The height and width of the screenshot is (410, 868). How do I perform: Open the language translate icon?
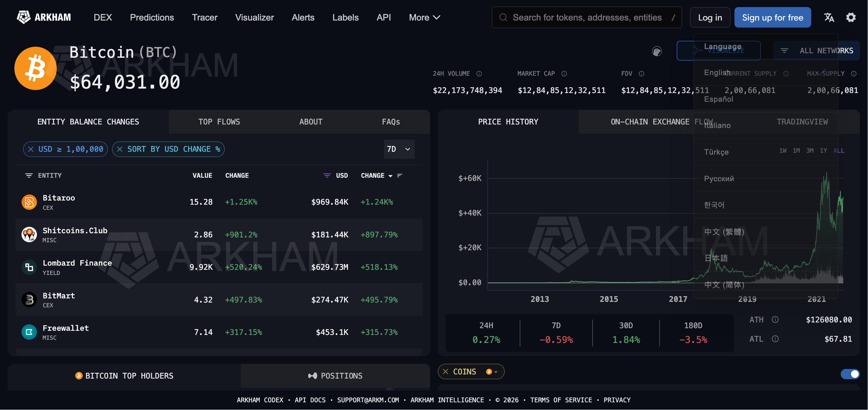[x=829, y=17]
